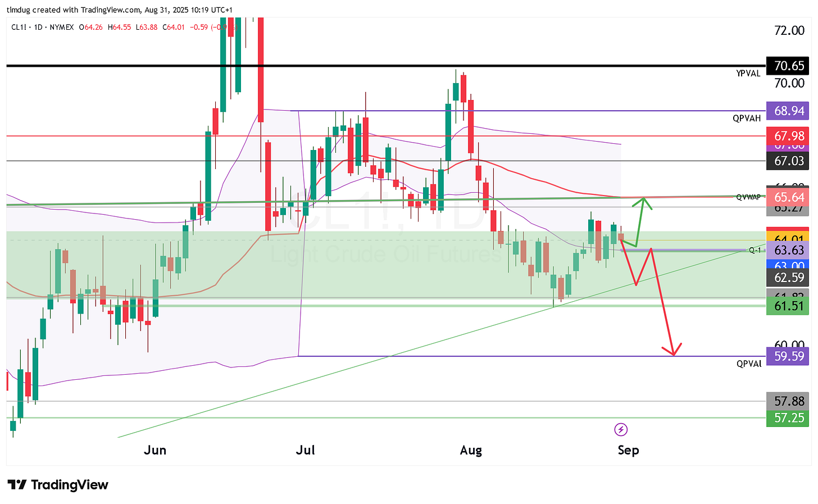Image resolution: width=818 pixels, height=504 pixels.
Task: Click the purple lightning event icon above Sep
Action: point(621,430)
